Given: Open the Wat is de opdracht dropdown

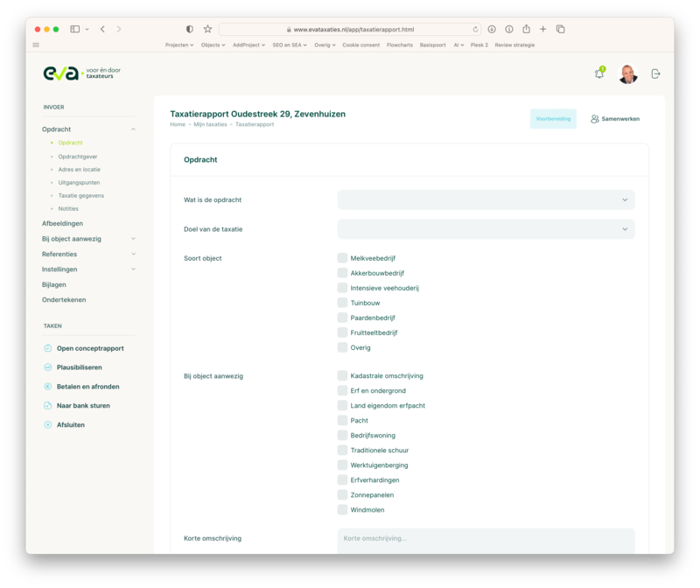Looking at the screenshot, I should 486,200.
